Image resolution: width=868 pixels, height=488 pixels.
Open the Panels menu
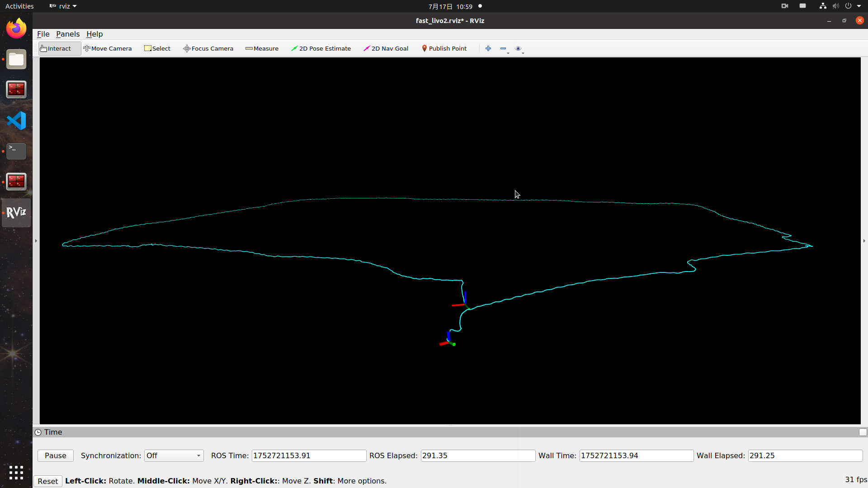click(68, 34)
